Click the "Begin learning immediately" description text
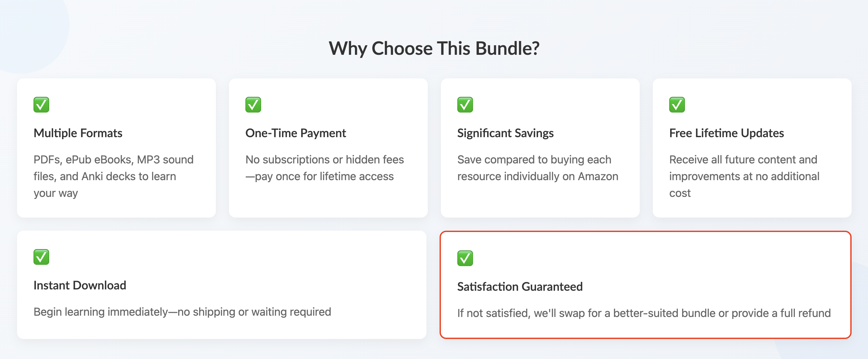 [182, 312]
